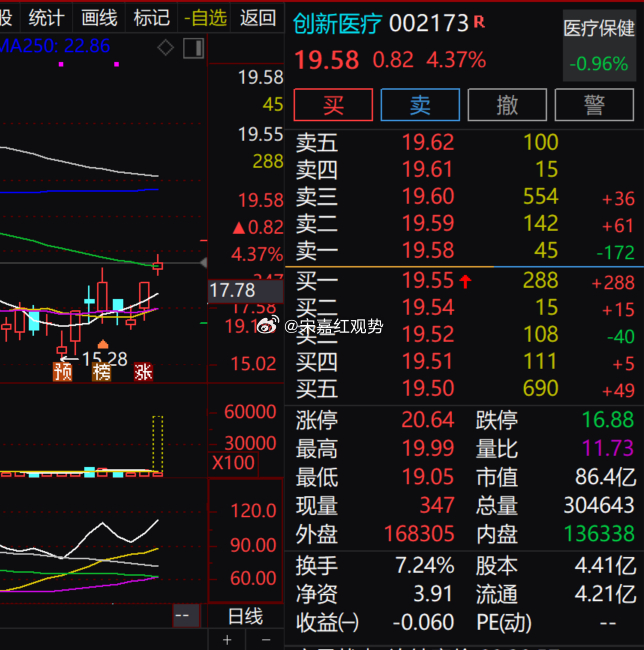Click the 总量 value 304643
This screenshot has height=650, width=644.
pyautogui.click(x=599, y=505)
